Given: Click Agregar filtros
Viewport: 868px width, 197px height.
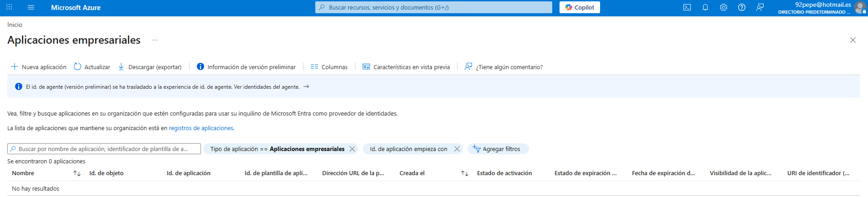Looking at the screenshot, I should [x=498, y=149].
